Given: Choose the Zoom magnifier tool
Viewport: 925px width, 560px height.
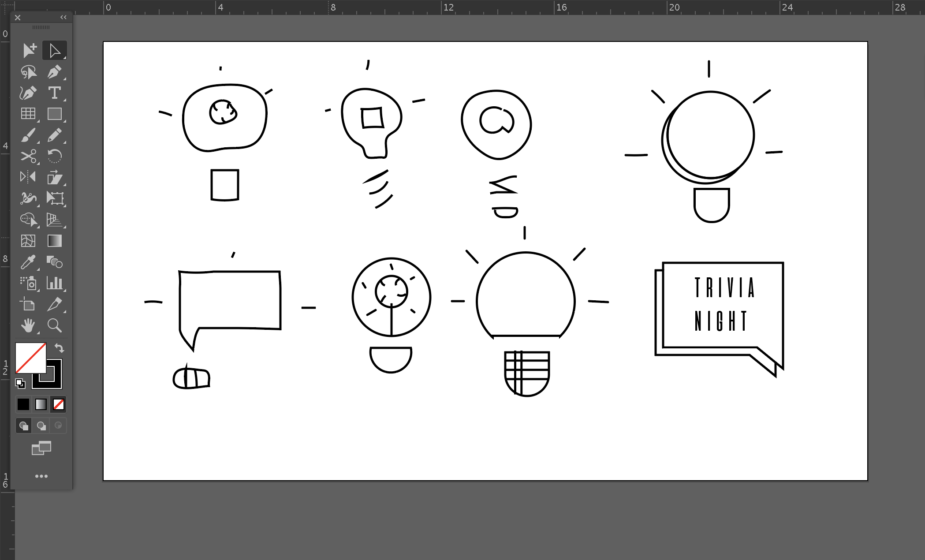Looking at the screenshot, I should (54, 325).
